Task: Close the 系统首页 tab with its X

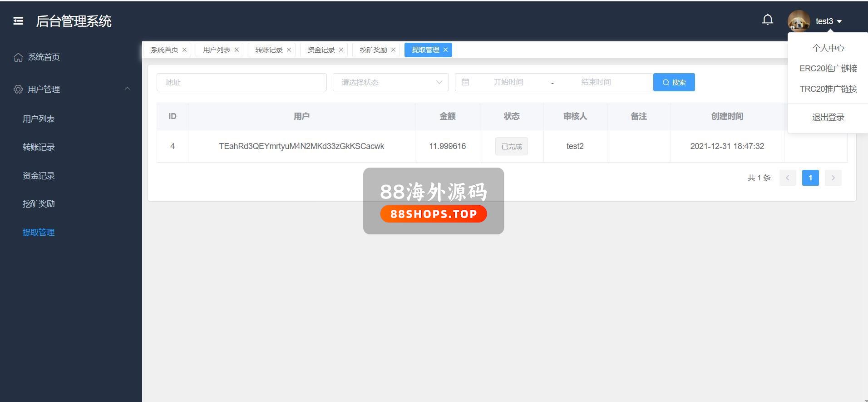Action: [x=184, y=50]
